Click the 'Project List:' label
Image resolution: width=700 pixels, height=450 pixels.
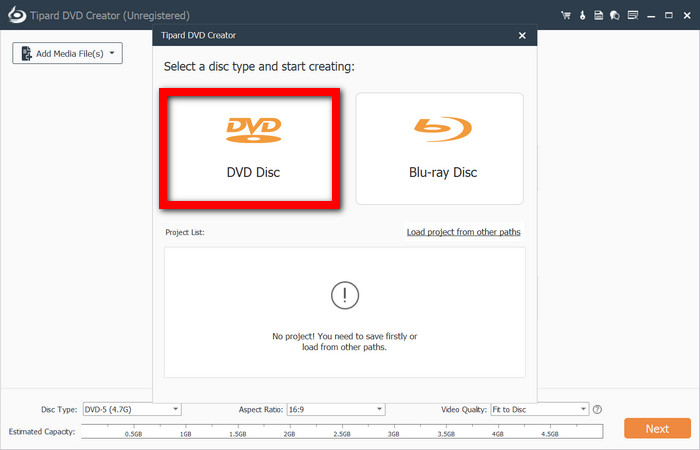point(185,232)
